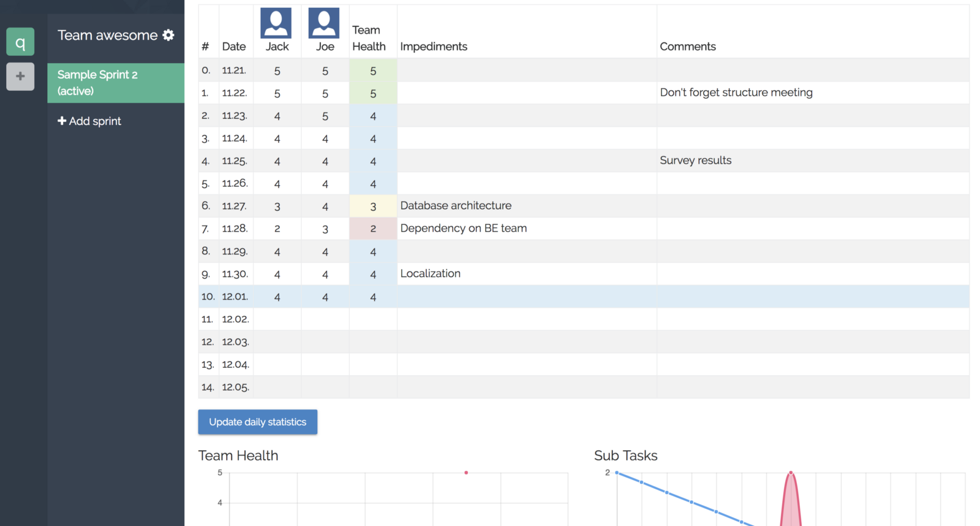Select the 12.05. date cell
Viewport: 980px width, 526px height.
[236, 387]
